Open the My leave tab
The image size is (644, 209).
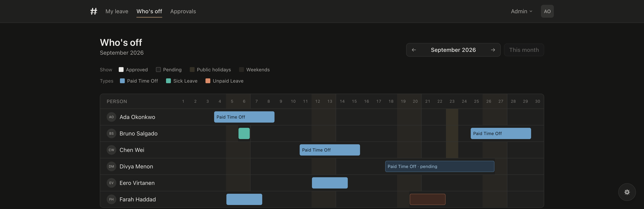click(x=117, y=11)
